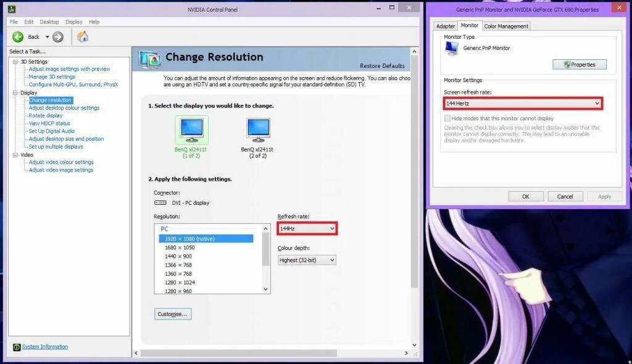
Task: Click the main panel vertical scroll up arrow
Action: pos(414,52)
